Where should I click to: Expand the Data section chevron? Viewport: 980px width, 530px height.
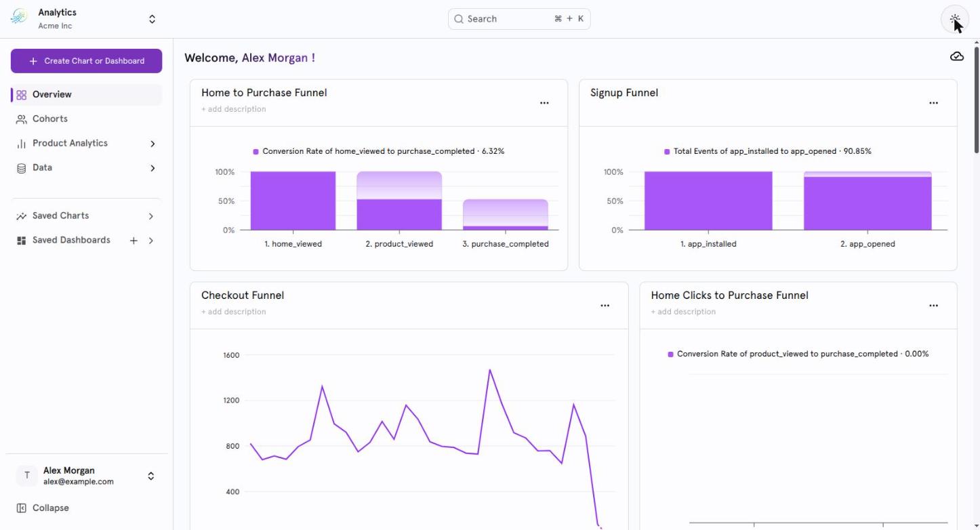(152, 168)
